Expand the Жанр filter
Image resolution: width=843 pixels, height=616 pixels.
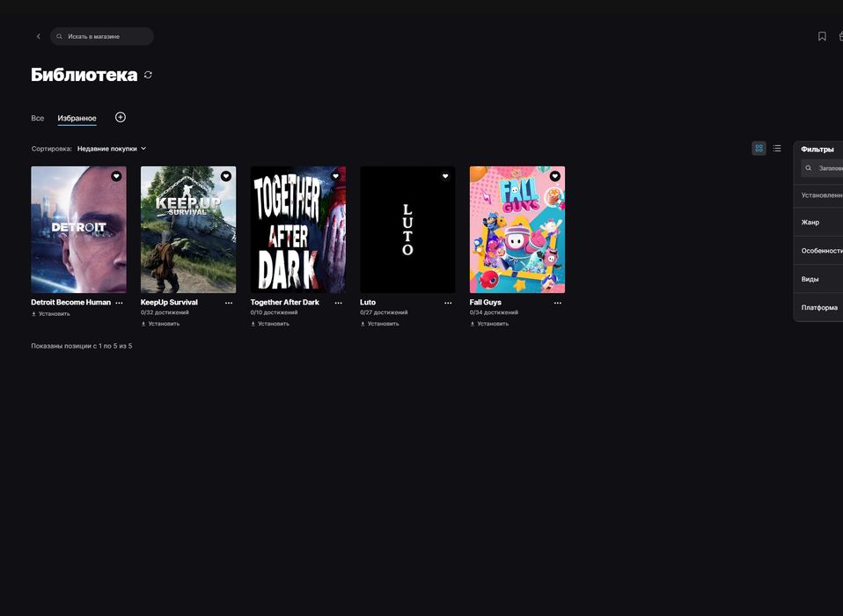click(x=818, y=222)
